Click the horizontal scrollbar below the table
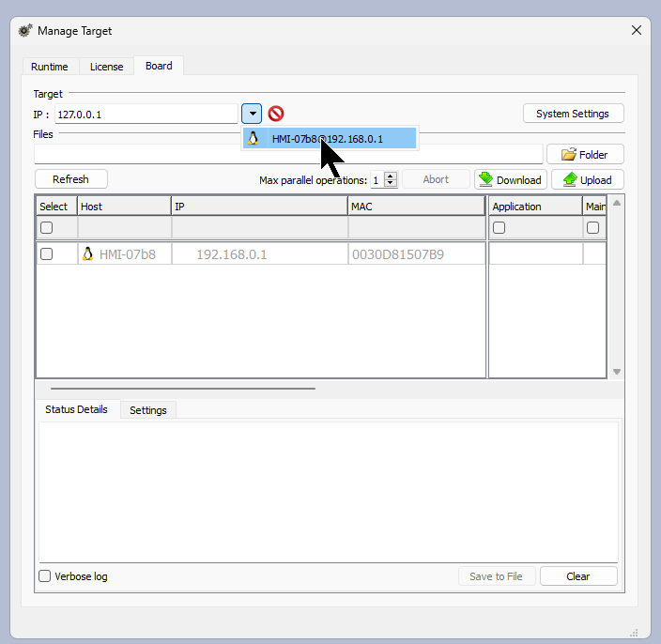The width and height of the screenshot is (661, 644). 183,389
